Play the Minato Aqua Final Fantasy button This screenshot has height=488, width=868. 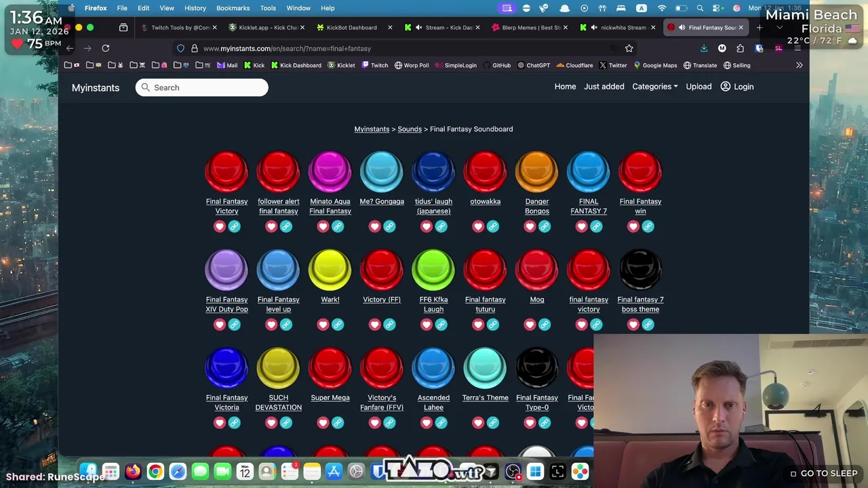(x=330, y=172)
